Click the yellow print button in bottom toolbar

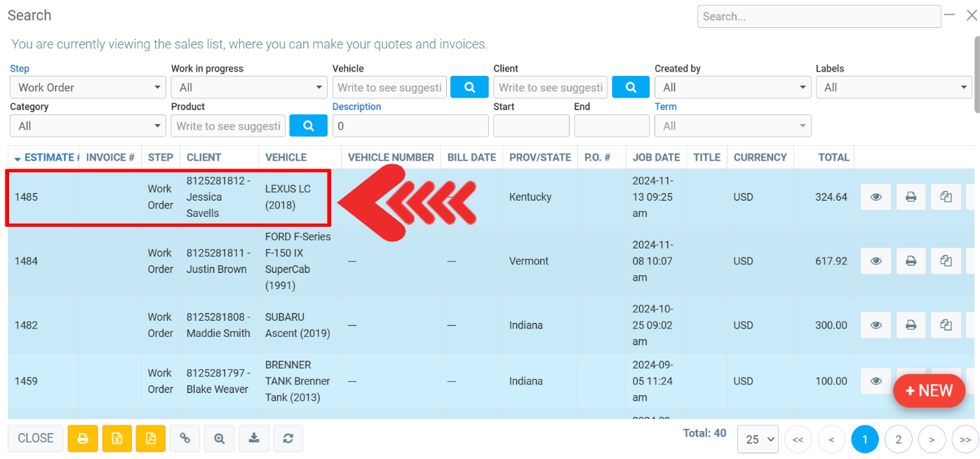pos(83,439)
